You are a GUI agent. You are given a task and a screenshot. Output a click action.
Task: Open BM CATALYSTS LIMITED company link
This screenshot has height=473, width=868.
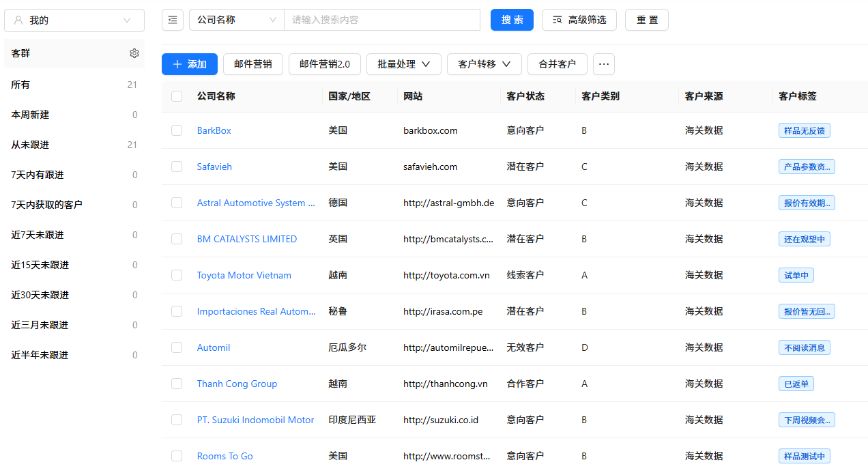click(x=247, y=239)
